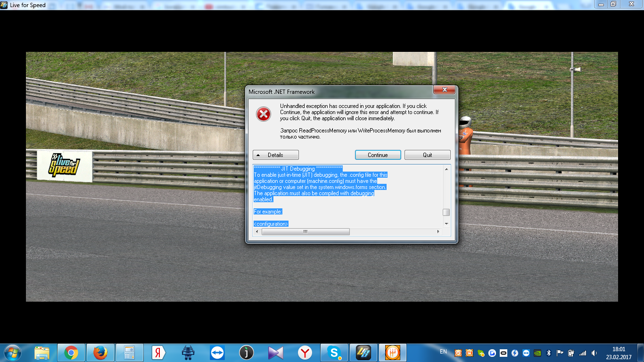Switch to Firefox in the taskbar
This screenshot has width=644, height=362.
[x=100, y=353]
